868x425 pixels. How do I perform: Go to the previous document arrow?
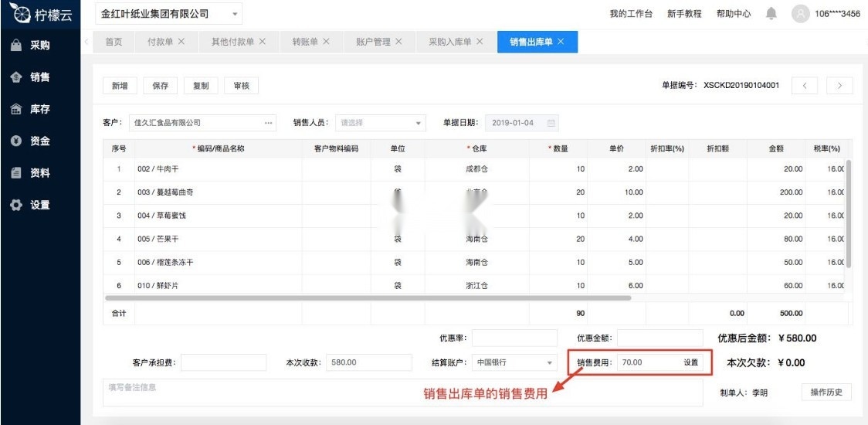[805, 86]
